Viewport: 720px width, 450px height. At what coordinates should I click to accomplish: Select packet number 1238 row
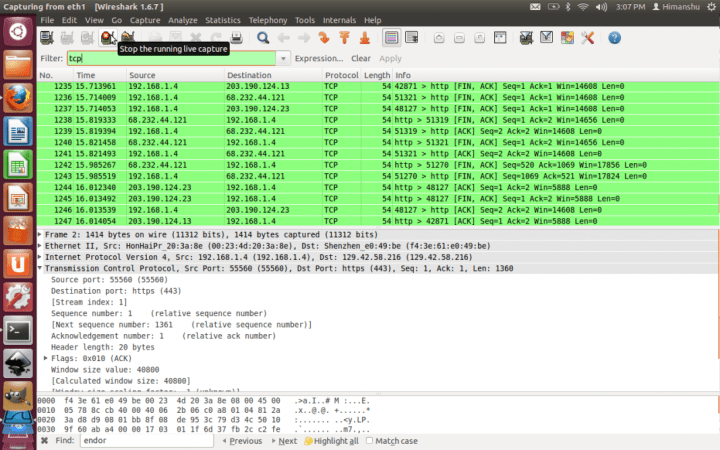click(x=378, y=120)
